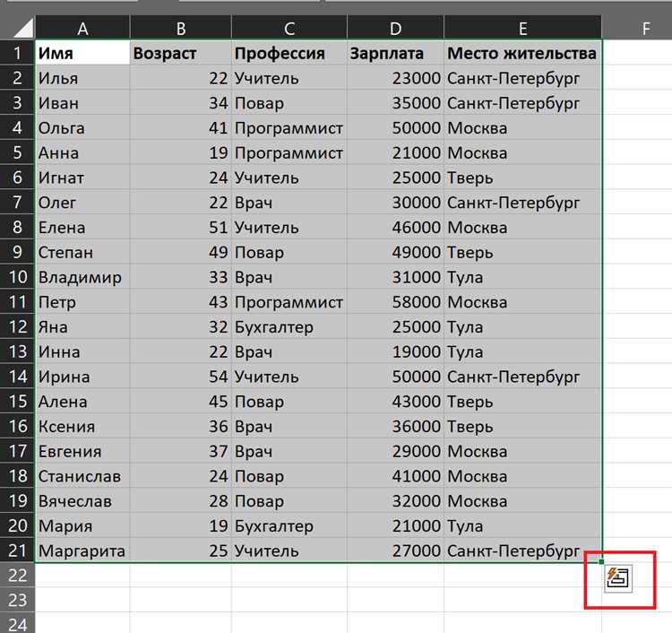Click salary cell 35000
This screenshot has height=633, width=672.
(x=395, y=102)
